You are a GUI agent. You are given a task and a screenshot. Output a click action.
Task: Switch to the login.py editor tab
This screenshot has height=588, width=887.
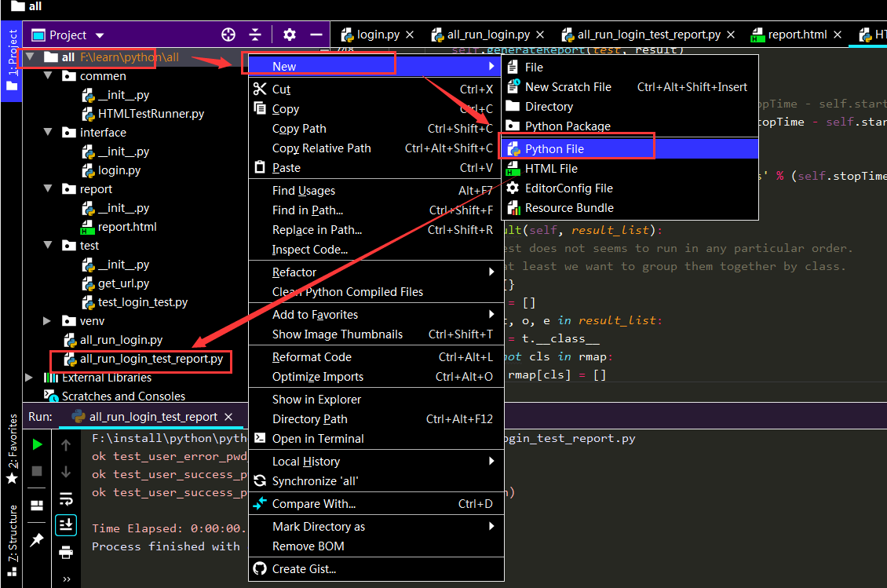pos(378,35)
